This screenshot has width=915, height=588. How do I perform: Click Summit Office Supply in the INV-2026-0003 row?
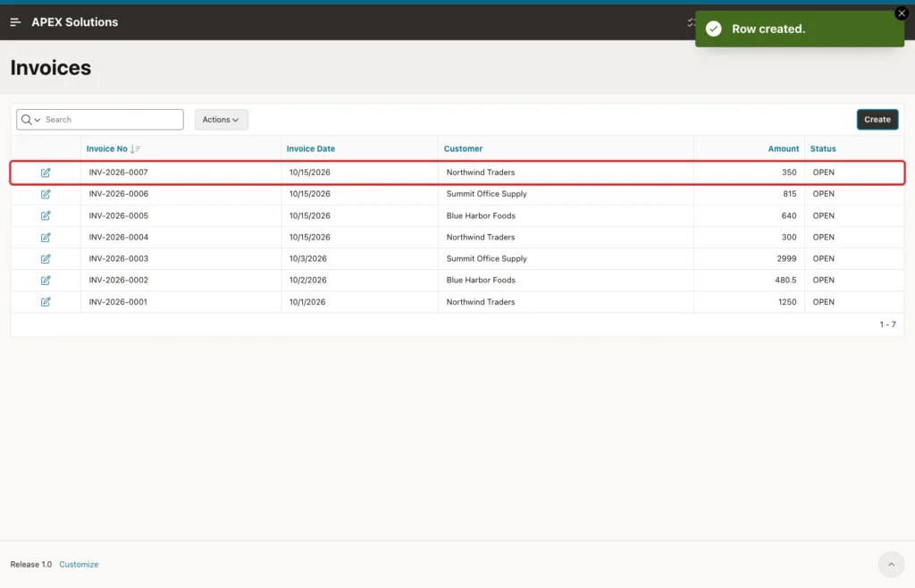point(487,258)
